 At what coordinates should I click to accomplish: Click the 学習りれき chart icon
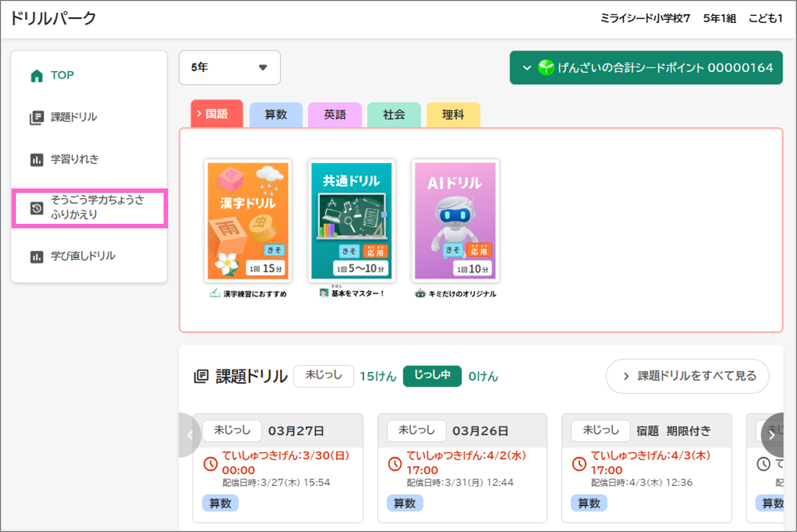[x=37, y=160]
